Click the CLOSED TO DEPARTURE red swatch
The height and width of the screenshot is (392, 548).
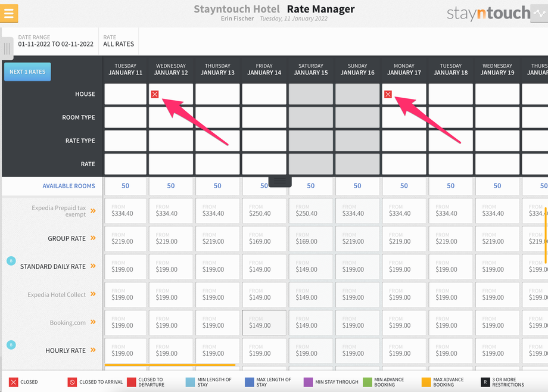(x=132, y=382)
